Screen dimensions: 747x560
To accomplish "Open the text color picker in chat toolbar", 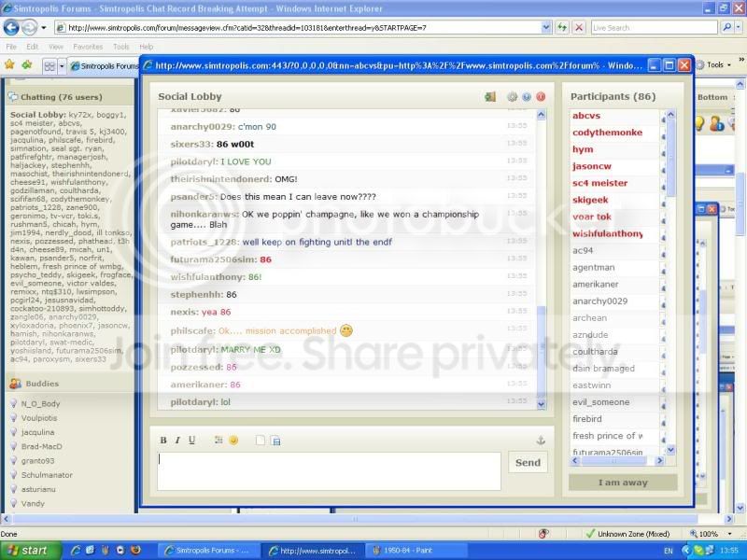I will (x=218, y=440).
